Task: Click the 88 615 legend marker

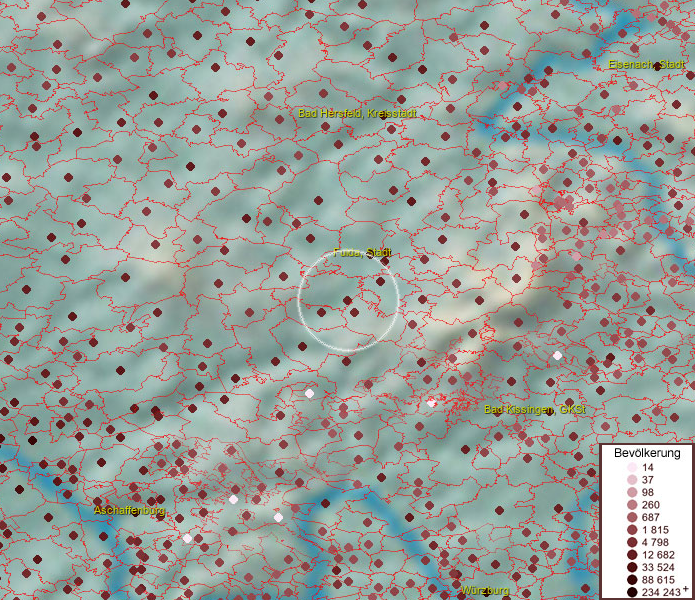Action: click(632, 580)
